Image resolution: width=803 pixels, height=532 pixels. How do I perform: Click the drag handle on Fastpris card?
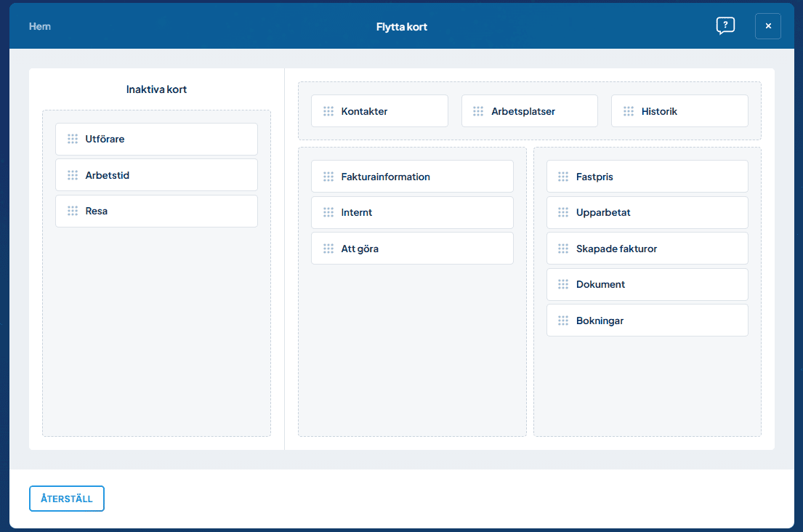point(563,177)
